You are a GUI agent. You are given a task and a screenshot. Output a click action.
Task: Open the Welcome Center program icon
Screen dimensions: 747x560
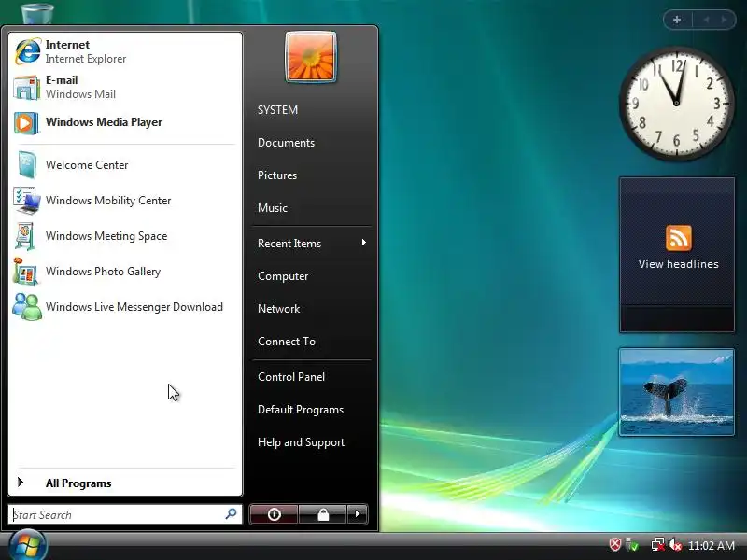(x=27, y=165)
